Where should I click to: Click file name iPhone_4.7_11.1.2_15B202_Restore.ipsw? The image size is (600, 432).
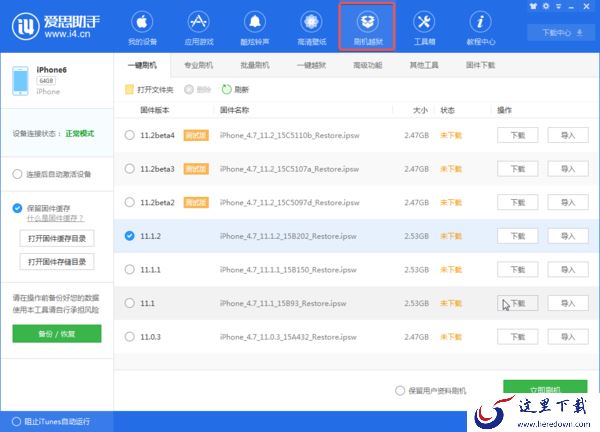(288, 236)
